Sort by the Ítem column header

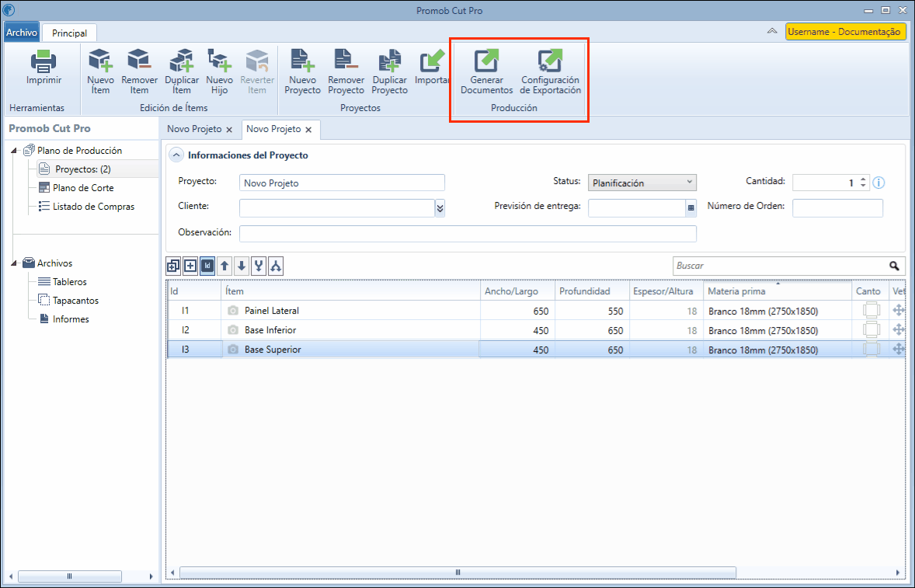coord(351,291)
